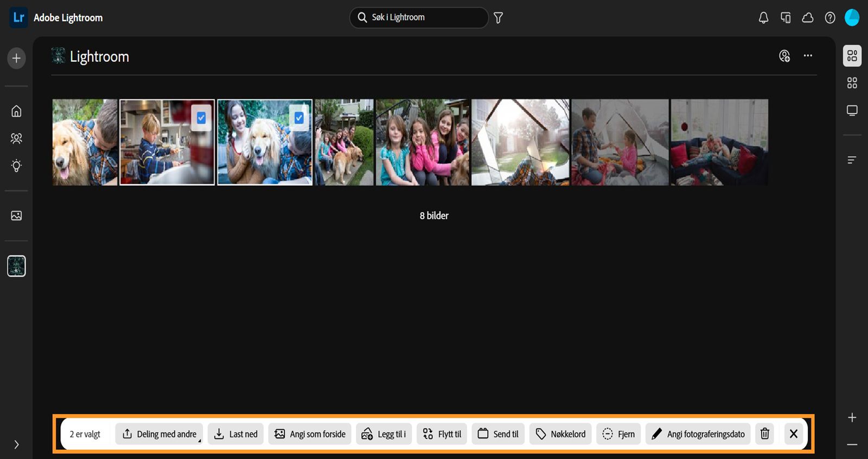
Task: Open notifications bell
Action: click(763, 18)
